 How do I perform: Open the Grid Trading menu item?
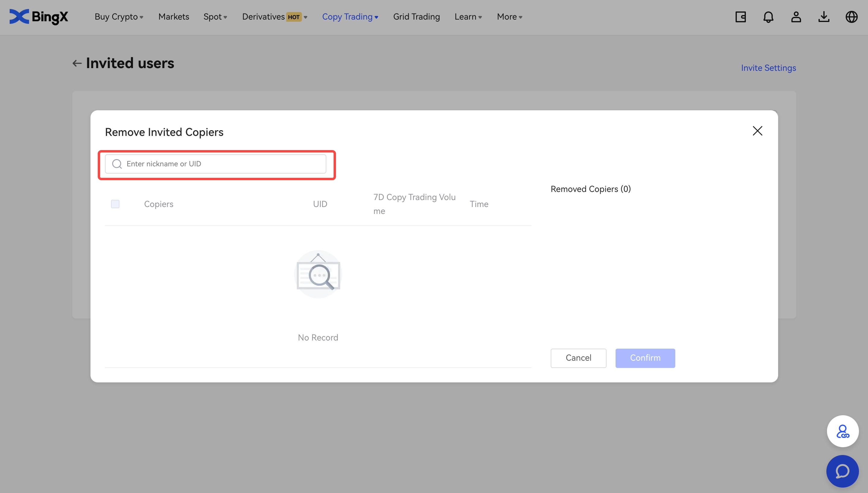point(417,17)
